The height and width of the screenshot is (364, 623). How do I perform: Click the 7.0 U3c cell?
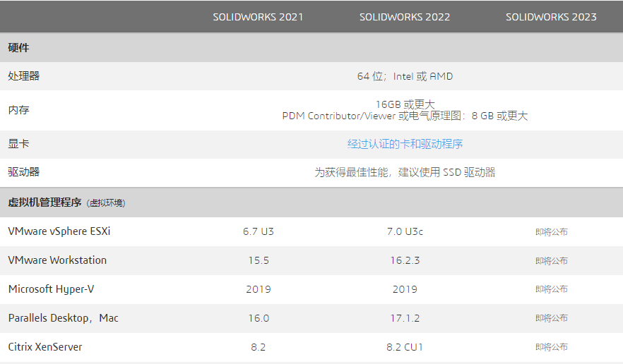405,231
